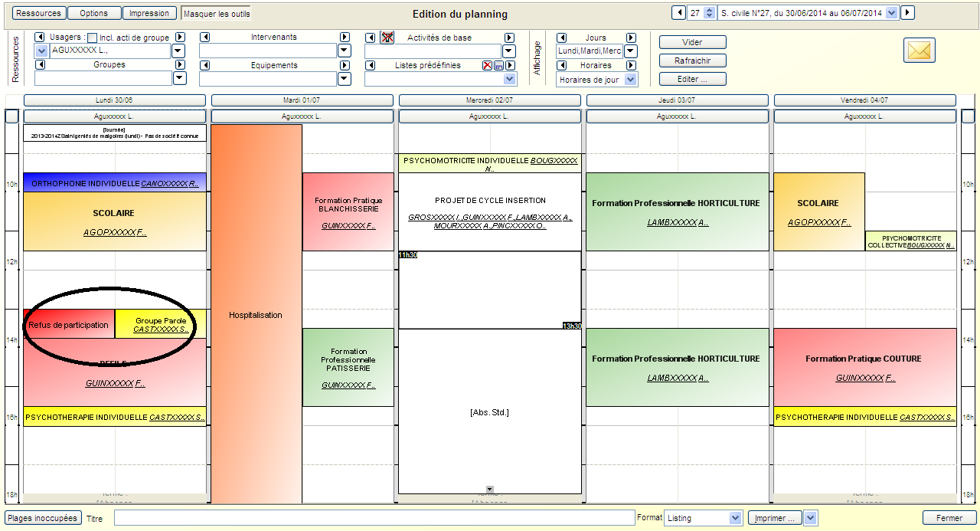This screenshot has height=531, width=980.
Task: Select Vendredi 04/07 day header
Action: pos(864,100)
